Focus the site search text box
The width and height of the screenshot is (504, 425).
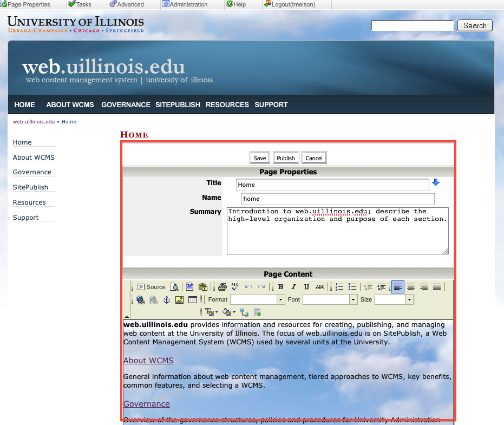pos(413,26)
